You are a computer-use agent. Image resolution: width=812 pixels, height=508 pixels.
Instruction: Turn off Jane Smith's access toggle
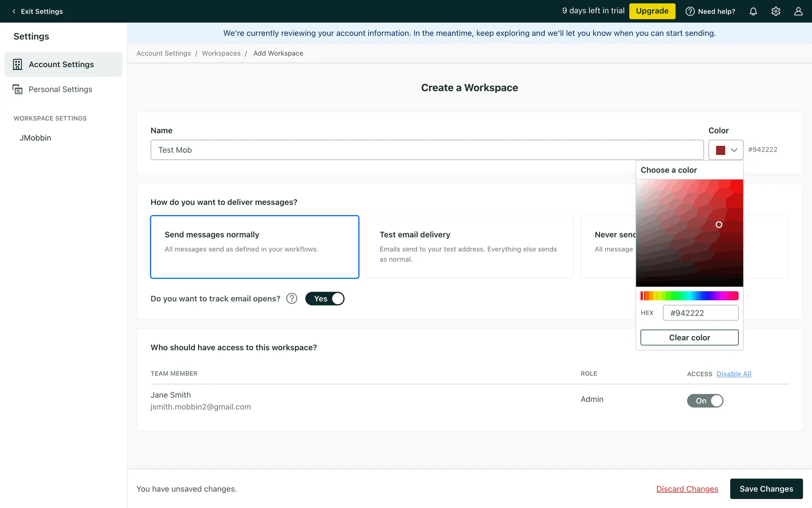click(705, 400)
